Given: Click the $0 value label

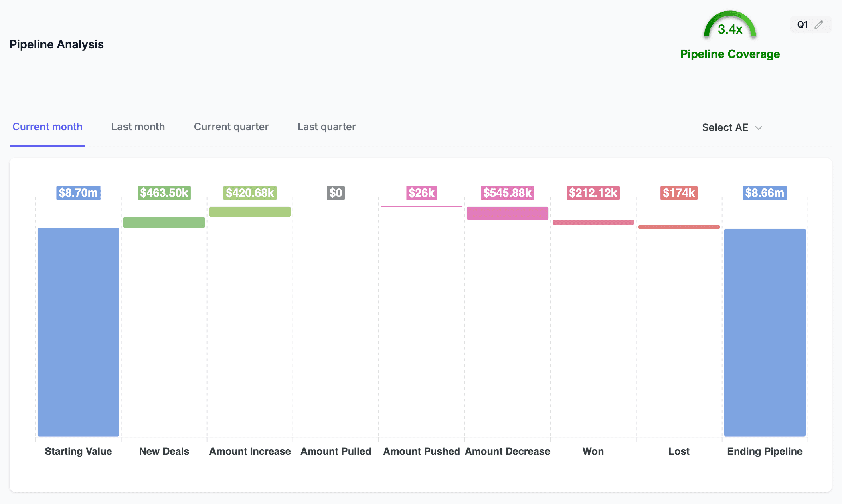Looking at the screenshot, I should coord(336,193).
